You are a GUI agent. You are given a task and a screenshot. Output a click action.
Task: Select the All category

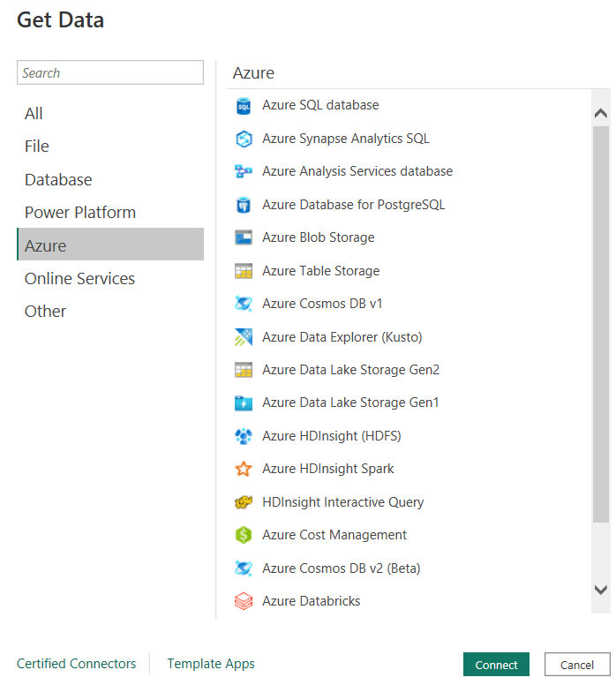[x=110, y=114]
